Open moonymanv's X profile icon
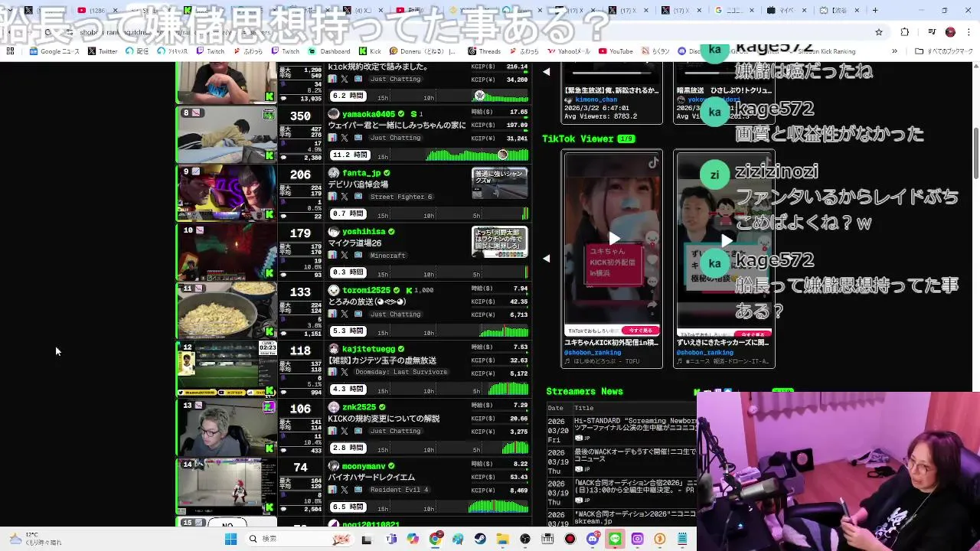Screen dimensions: 980x551 (345, 490)
